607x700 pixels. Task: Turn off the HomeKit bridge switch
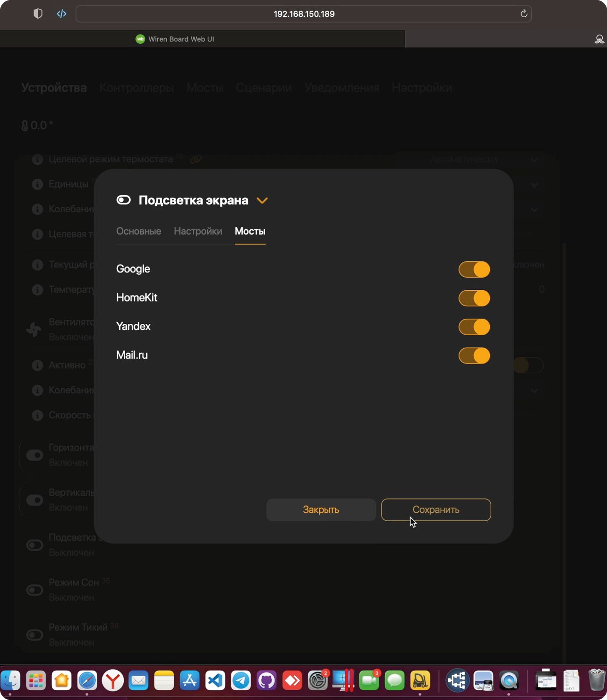(x=474, y=298)
